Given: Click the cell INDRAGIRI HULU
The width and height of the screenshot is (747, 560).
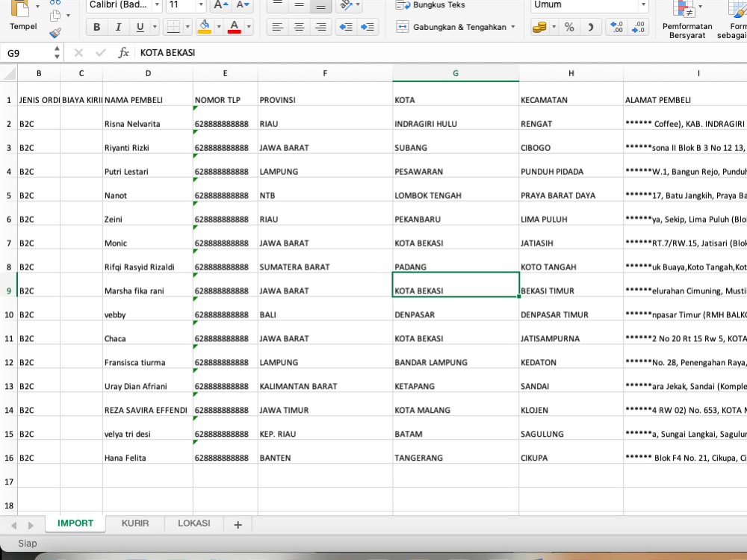Looking at the screenshot, I should coord(456,118).
